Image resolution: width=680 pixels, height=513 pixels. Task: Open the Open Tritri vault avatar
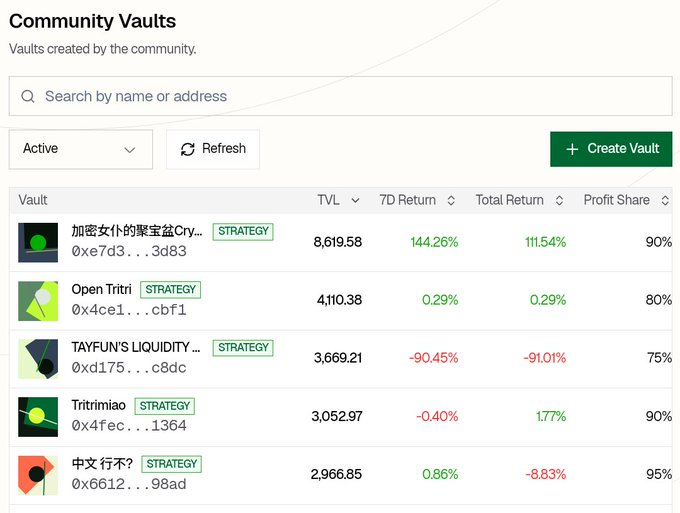[x=38, y=301]
